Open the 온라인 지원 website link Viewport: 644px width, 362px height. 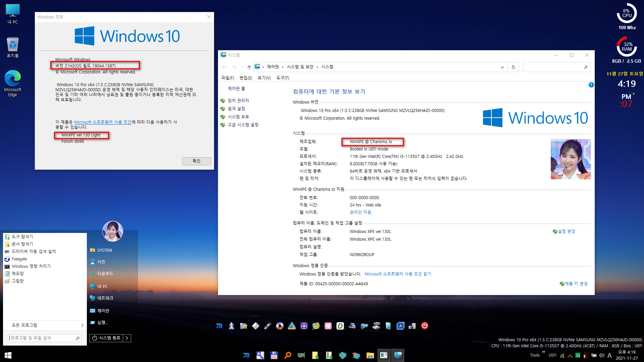pyautogui.click(x=360, y=212)
